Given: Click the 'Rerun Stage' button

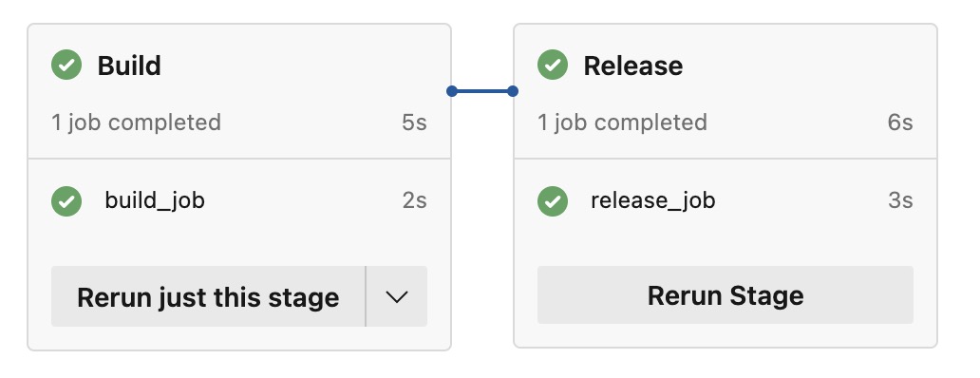Looking at the screenshot, I should tap(725, 295).
